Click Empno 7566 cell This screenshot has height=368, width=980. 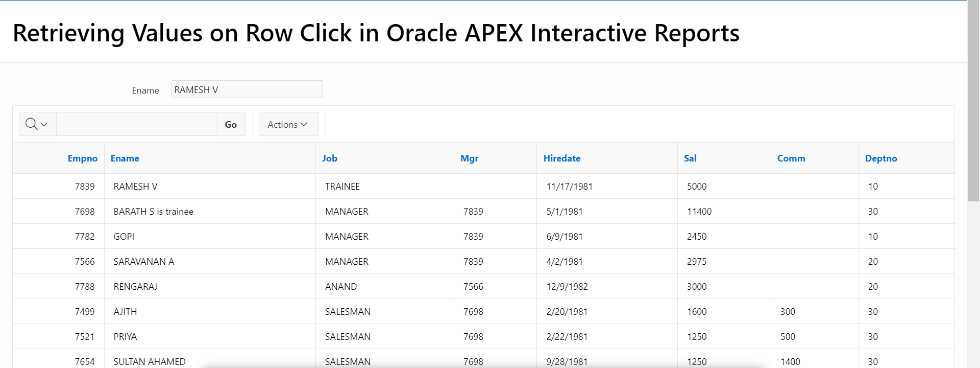(59, 262)
